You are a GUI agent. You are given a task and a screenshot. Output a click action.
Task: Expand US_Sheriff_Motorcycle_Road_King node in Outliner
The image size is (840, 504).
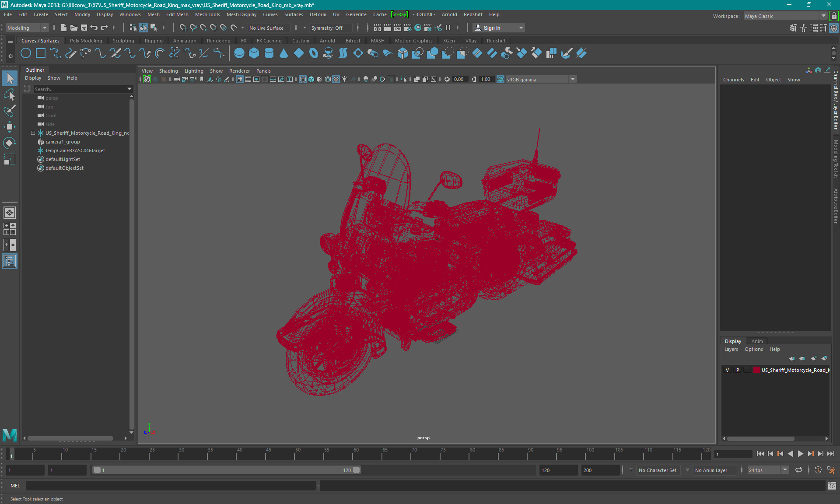coord(33,133)
